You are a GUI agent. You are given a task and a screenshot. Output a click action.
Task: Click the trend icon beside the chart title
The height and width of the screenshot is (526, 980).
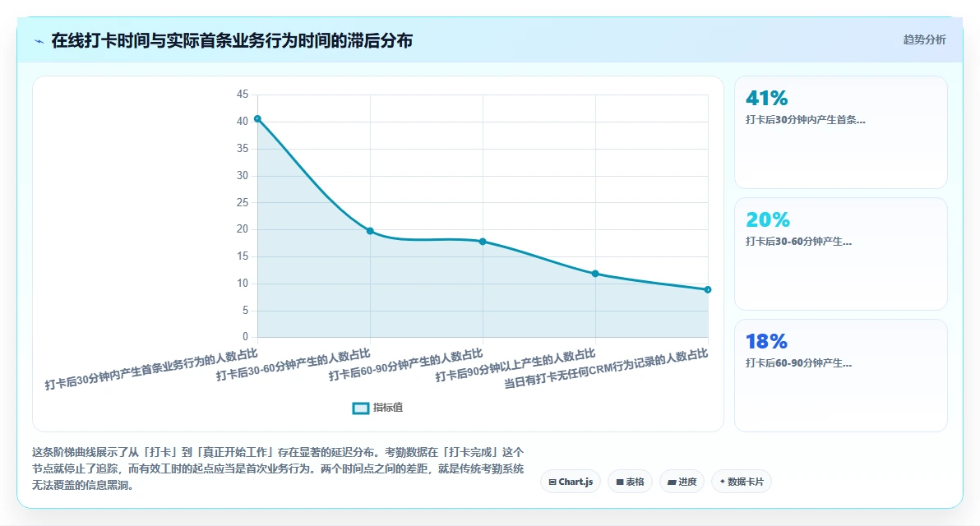39,41
